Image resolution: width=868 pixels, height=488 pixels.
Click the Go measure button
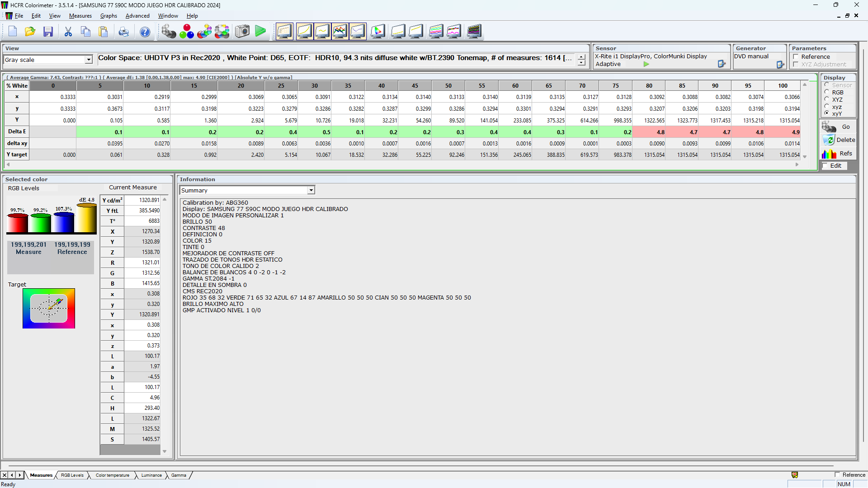(838, 127)
